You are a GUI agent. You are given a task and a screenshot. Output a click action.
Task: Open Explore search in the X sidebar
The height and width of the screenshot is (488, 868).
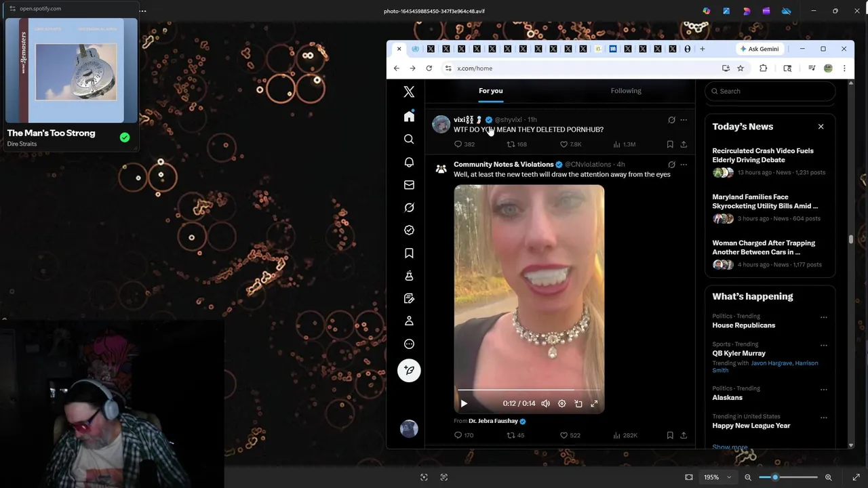pyautogui.click(x=409, y=139)
